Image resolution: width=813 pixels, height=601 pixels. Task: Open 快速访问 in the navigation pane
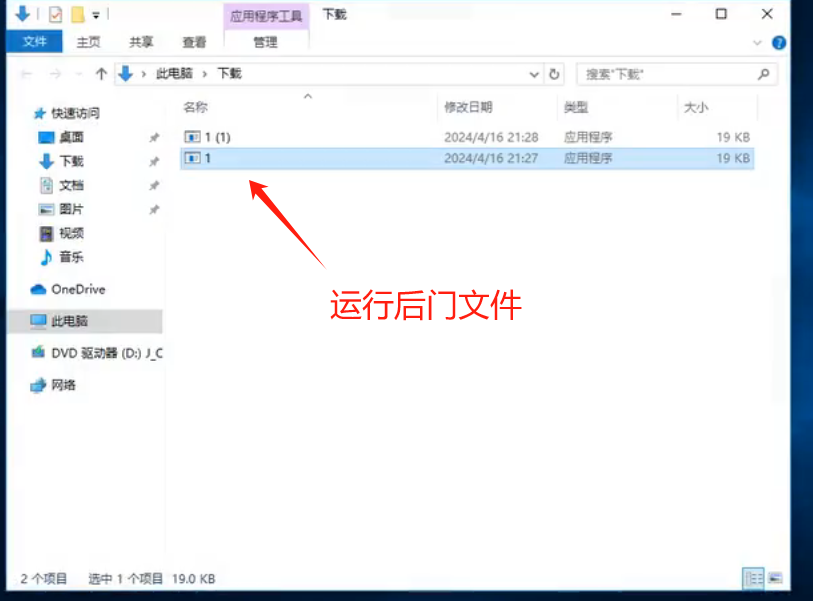(76, 113)
